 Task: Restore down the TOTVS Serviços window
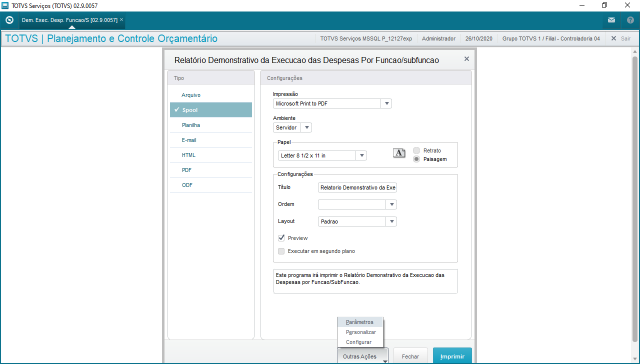(x=604, y=5)
